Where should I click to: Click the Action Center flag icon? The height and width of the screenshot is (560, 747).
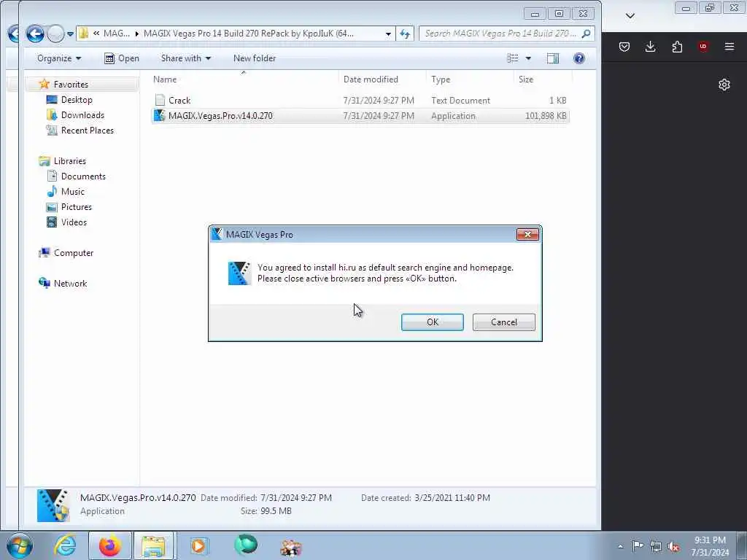pos(638,545)
